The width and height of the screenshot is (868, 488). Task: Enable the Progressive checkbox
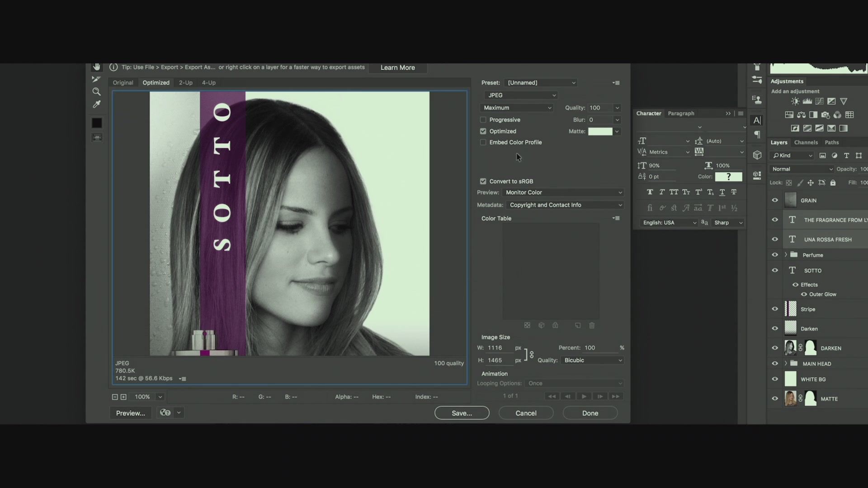(483, 120)
